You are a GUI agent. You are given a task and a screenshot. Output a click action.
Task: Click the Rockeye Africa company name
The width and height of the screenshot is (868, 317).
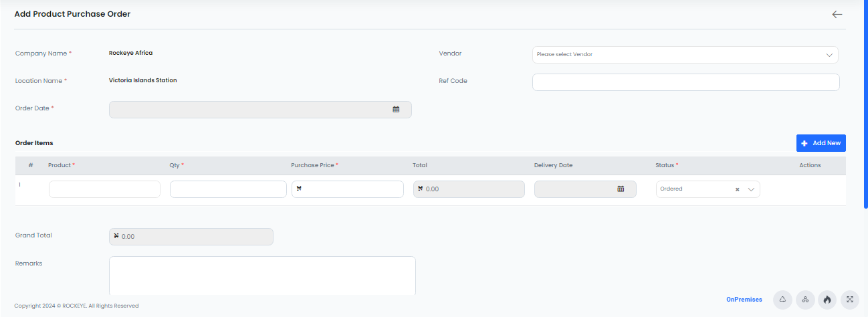[x=130, y=53]
